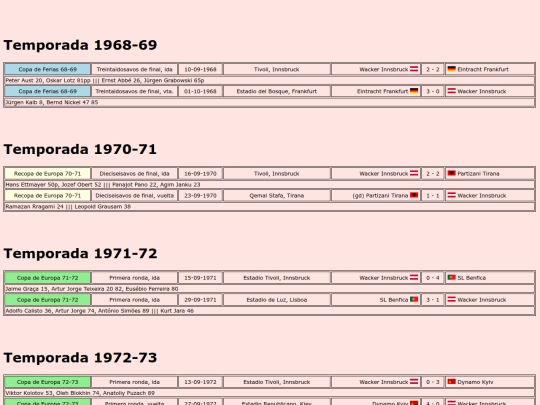Click the date 16-09-1970

(200, 174)
